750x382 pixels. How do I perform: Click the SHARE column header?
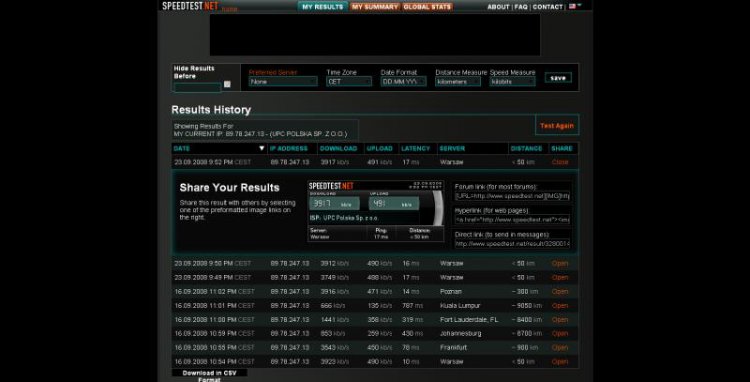[x=562, y=149]
